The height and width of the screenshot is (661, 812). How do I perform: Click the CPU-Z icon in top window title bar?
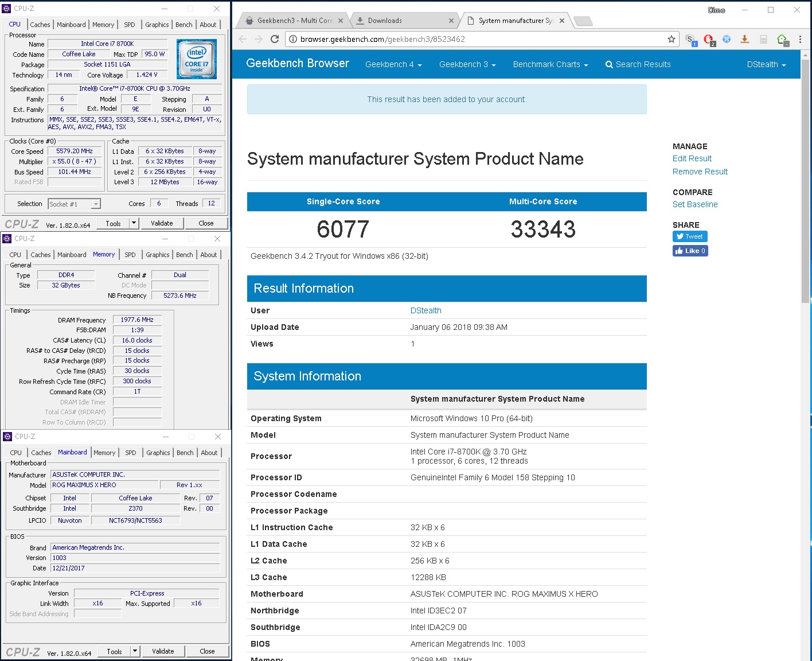[x=7, y=9]
